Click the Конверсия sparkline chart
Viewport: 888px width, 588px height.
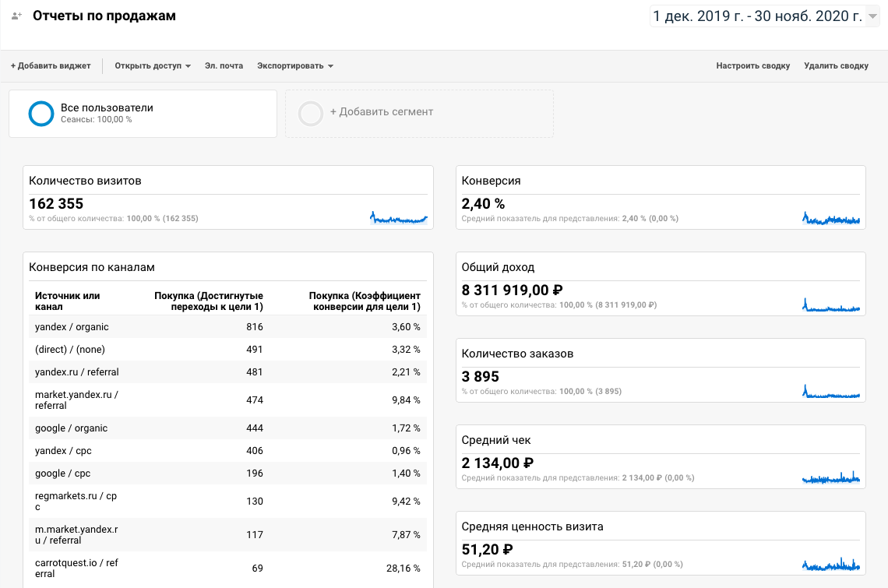tap(831, 219)
